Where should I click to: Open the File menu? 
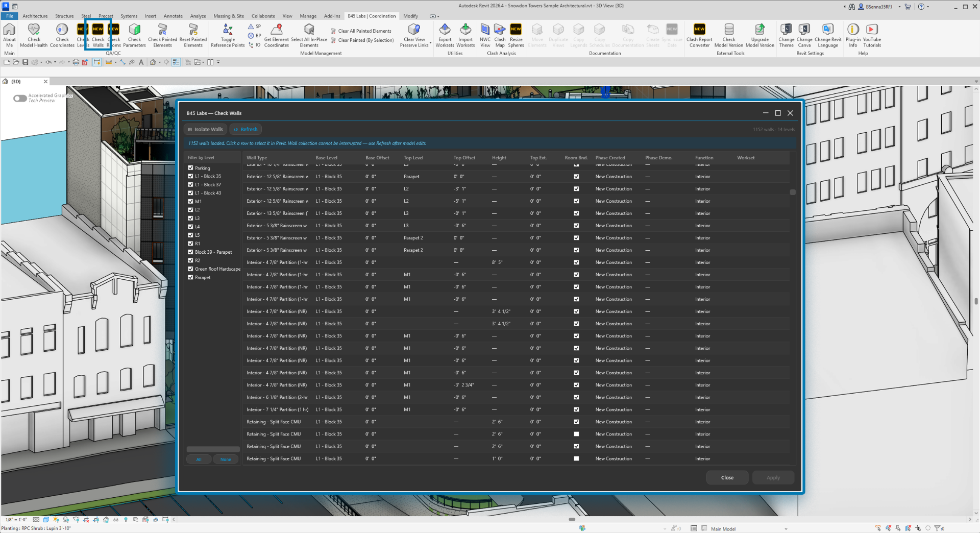pyautogui.click(x=10, y=16)
